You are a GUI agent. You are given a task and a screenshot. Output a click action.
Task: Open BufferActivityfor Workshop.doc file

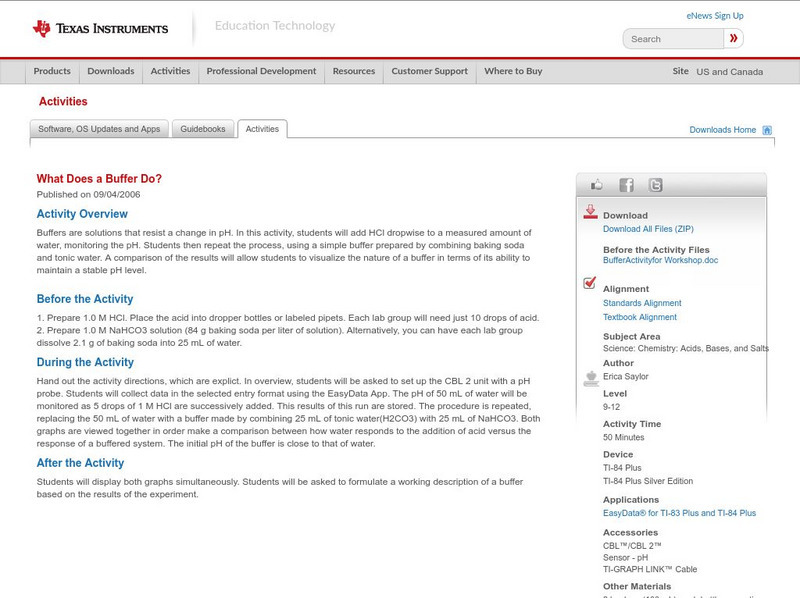(660, 260)
